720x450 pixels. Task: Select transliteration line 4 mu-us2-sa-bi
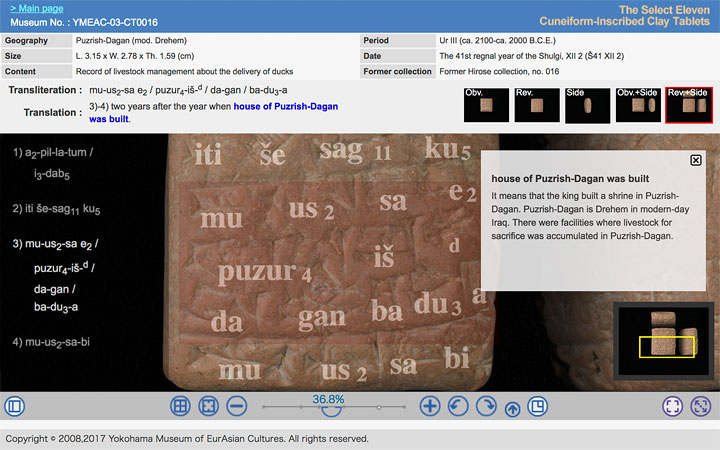tap(54, 342)
